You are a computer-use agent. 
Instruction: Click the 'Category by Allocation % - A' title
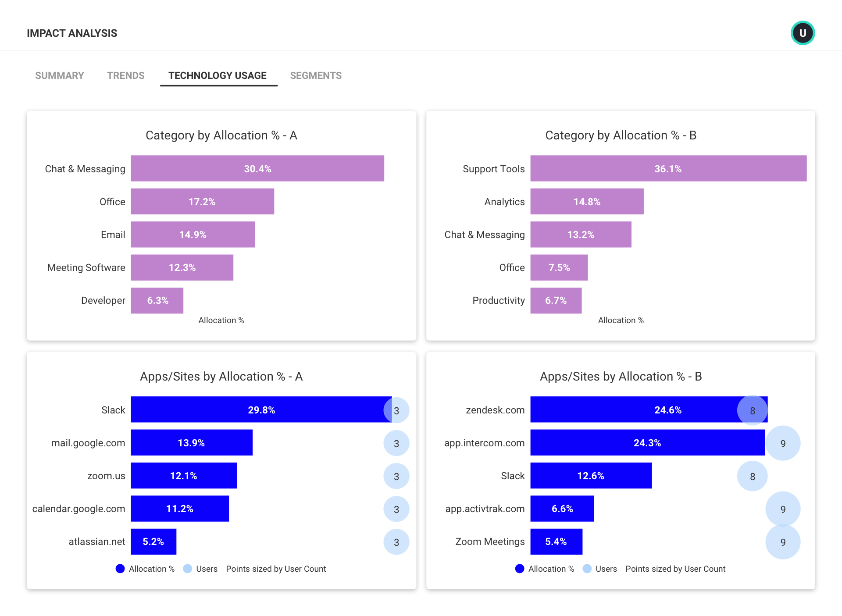(221, 135)
